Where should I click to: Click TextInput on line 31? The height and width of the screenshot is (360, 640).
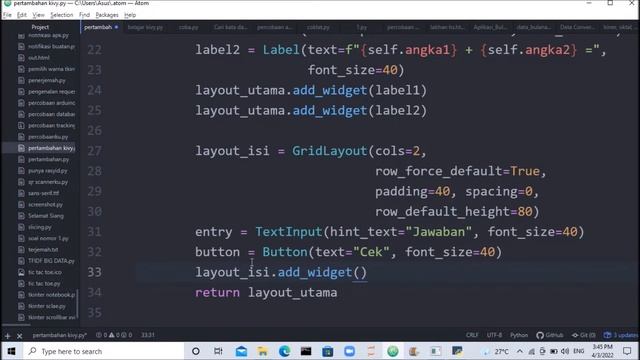tap(289, 232)
